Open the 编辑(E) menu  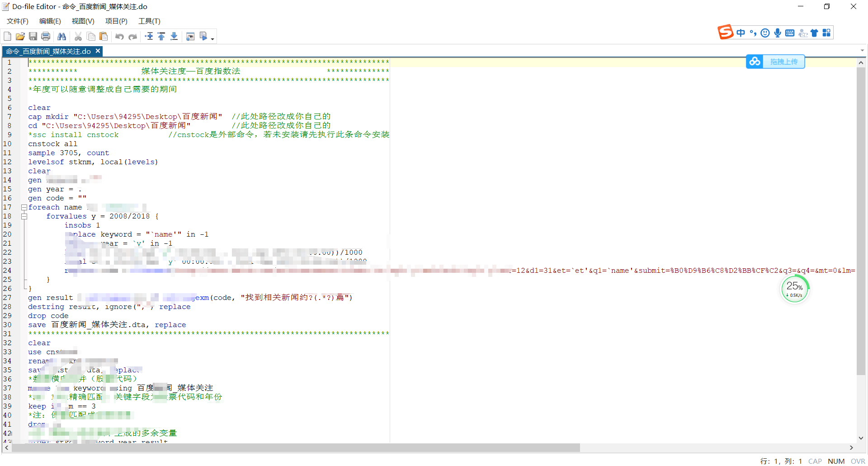pyautogui.click(x=50, y=21)
